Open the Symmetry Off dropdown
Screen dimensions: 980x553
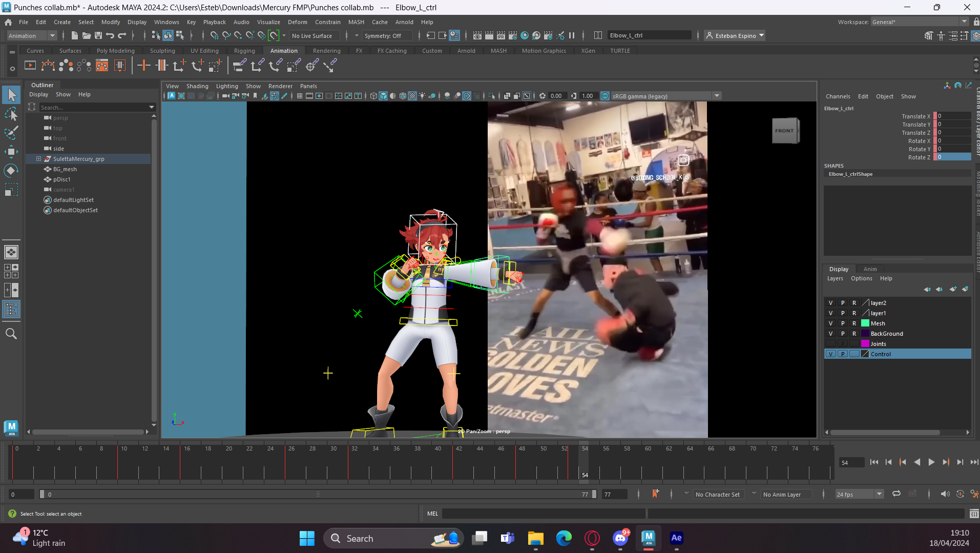pyautogui.click(x=387, y=35)
